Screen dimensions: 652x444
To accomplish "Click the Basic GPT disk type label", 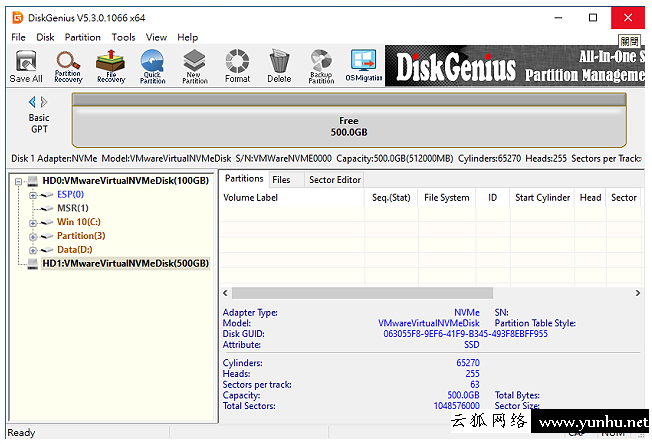I will [39, 123].
